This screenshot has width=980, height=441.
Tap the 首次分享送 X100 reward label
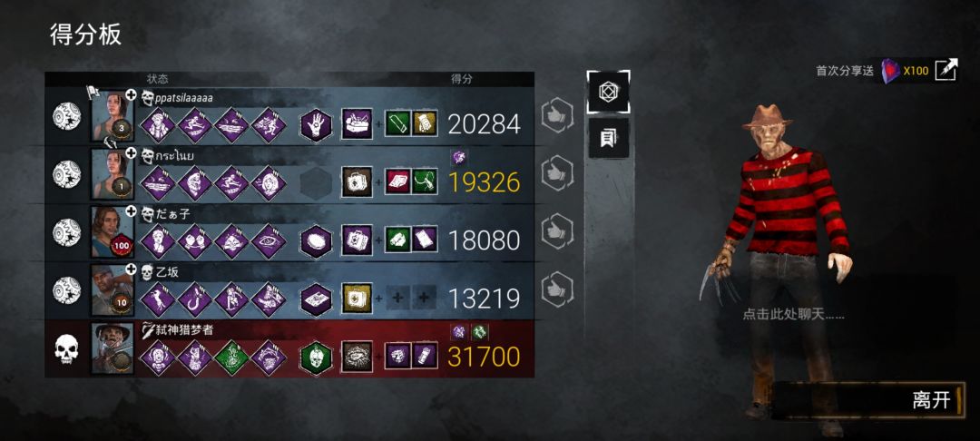tap(873, 71)
